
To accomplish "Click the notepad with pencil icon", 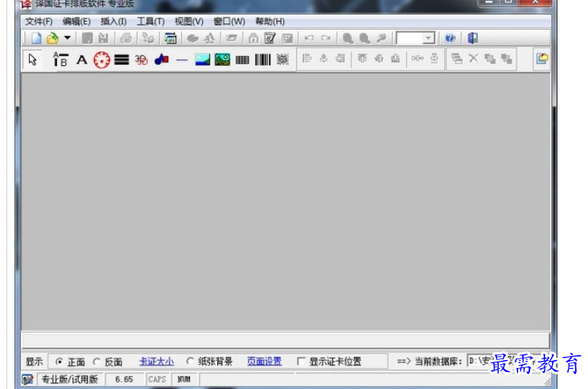I will [269, 38].
